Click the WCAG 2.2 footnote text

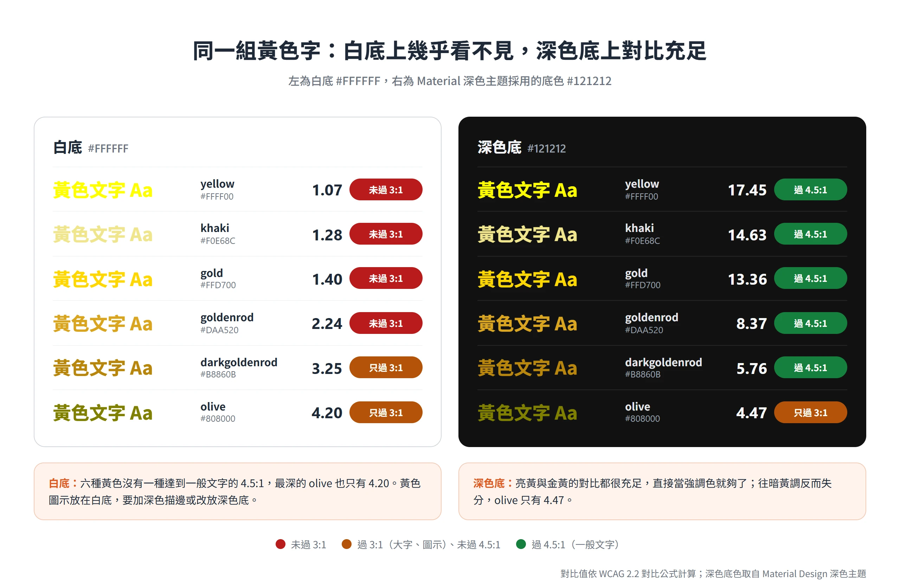pyautogui.click(x=713, y=574)
